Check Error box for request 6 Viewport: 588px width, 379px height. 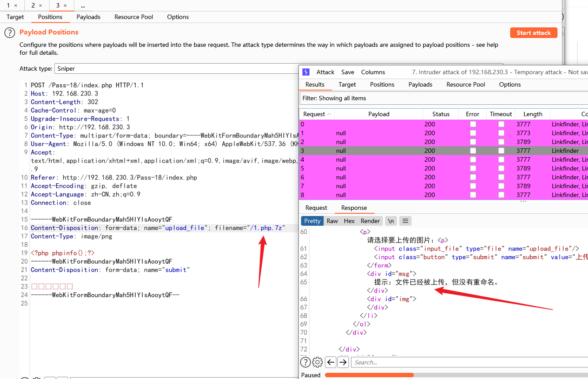coord(473,177)
